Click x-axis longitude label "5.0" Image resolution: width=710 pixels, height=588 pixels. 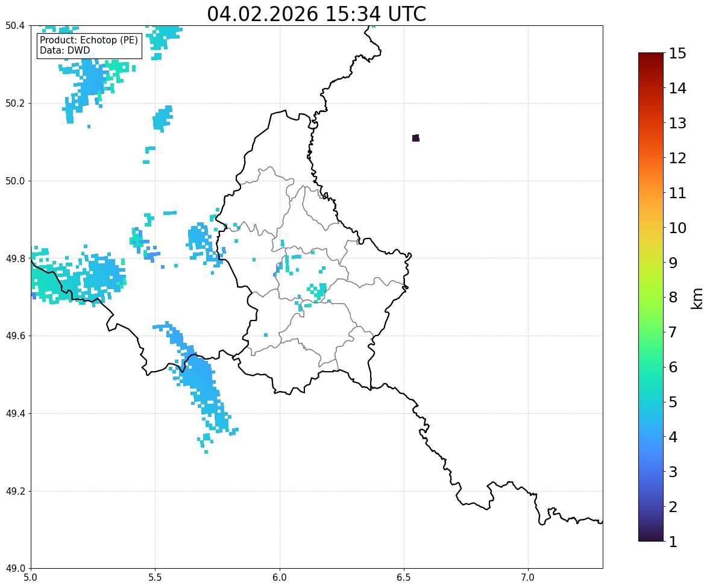(x=31, y=578)
